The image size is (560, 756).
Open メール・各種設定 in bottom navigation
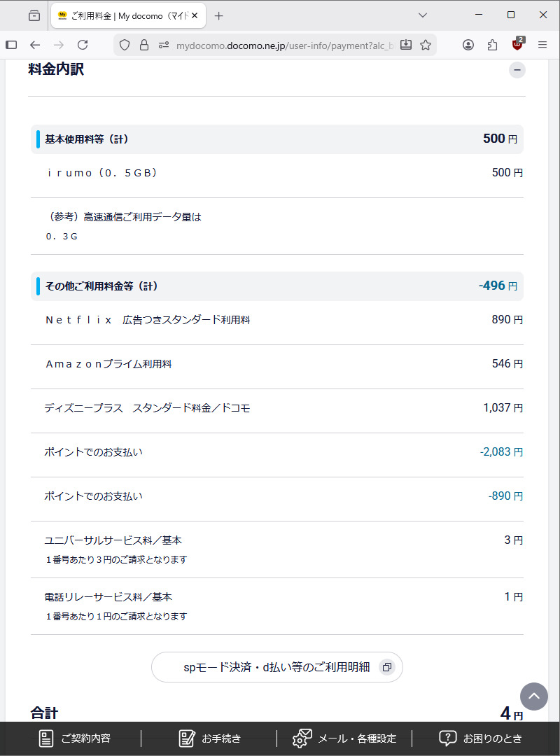344,738
